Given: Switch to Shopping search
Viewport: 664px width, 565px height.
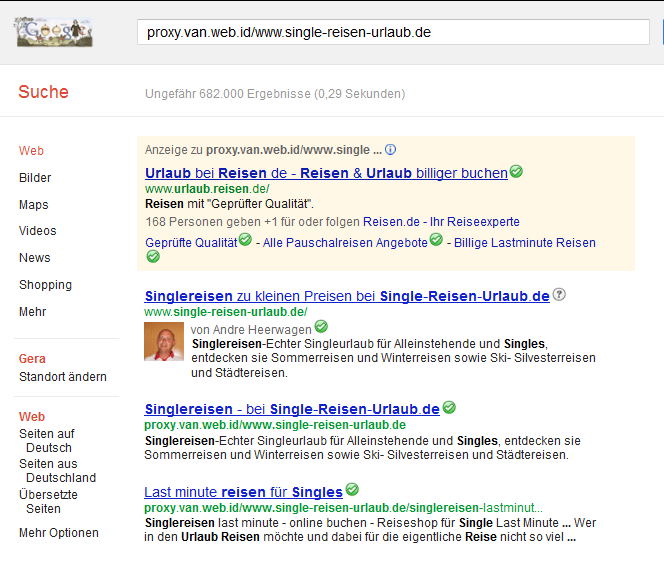Looking at the screenshot, I should coord(45,285).
